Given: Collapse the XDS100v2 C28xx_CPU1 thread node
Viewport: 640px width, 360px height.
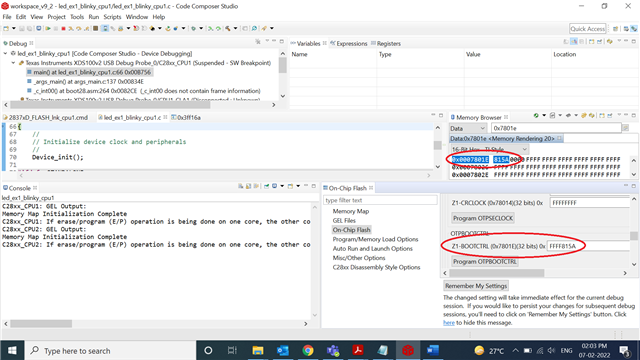Looking at the screenshot, I should click(13, 63).
